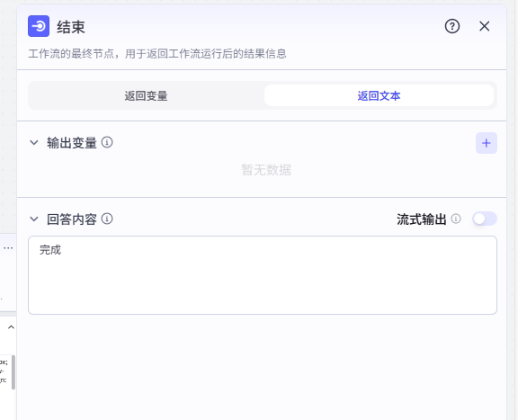Click the answer text field containing 完成

point(263,275)
